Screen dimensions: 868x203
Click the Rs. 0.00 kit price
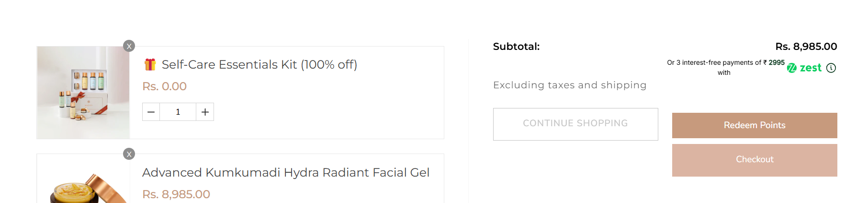click(x=164, y=86)
